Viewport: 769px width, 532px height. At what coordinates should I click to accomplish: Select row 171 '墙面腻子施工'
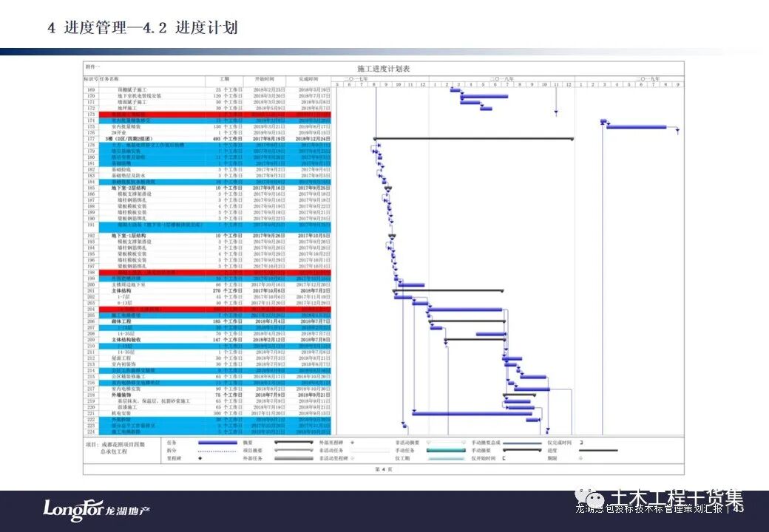tap(208, 102)
